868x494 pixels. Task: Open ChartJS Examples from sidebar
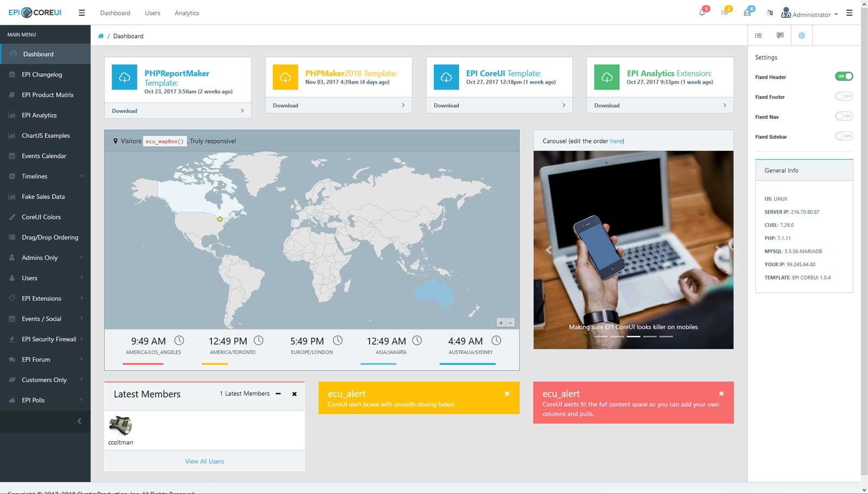pos(45,135)
